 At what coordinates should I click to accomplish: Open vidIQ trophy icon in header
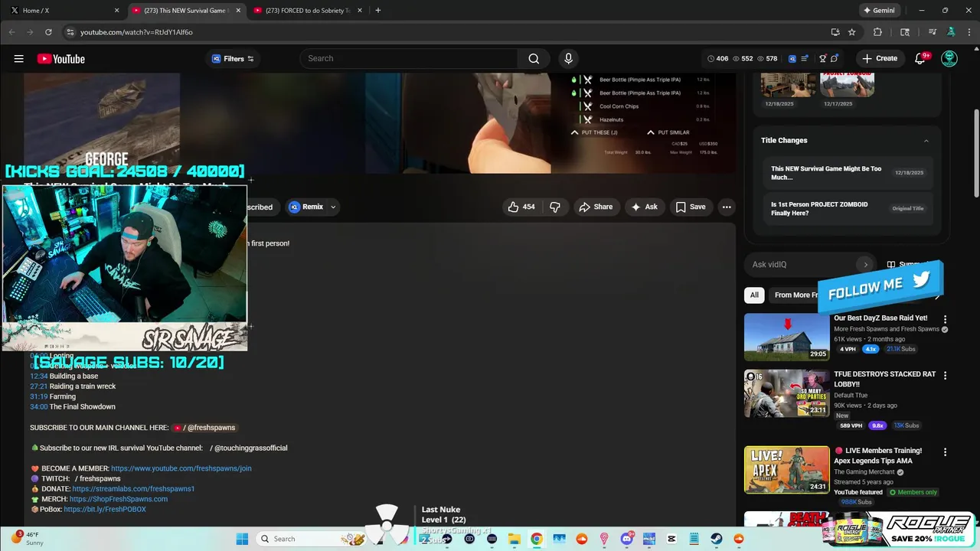tap(823, 59)
